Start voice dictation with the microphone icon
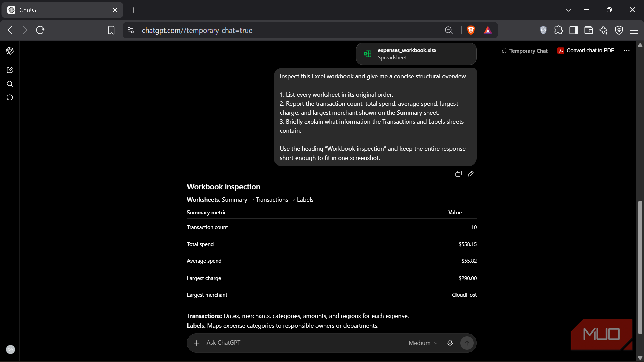Viewport: 644px width, 362px height. point(450,343)
